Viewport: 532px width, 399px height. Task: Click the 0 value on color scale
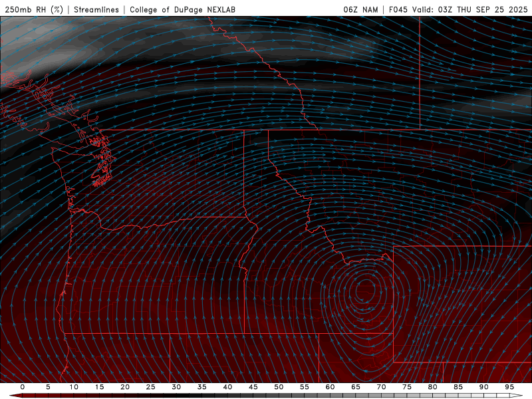tap(23, 387)
